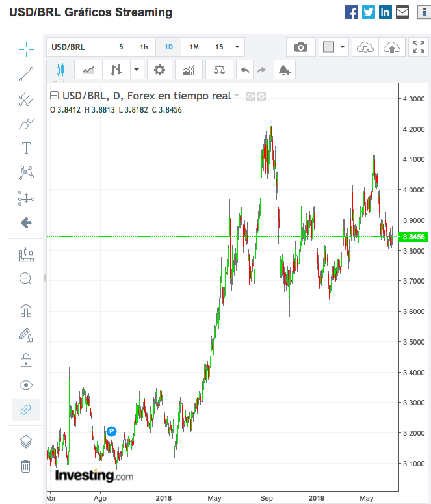Collapse the USD/BRL legend box

pos(55,96)
